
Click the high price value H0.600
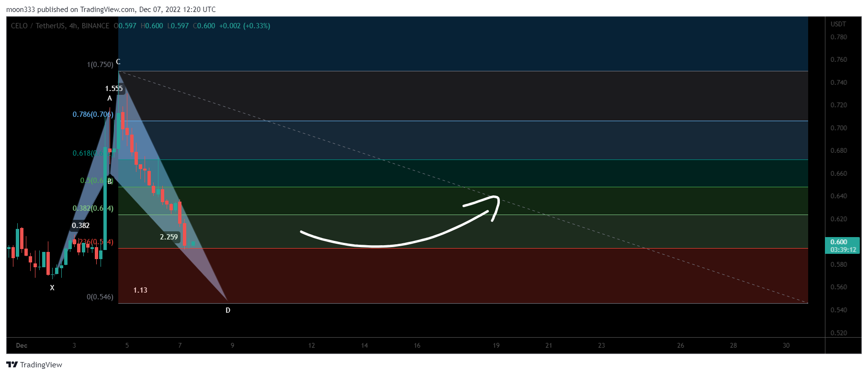152,26
